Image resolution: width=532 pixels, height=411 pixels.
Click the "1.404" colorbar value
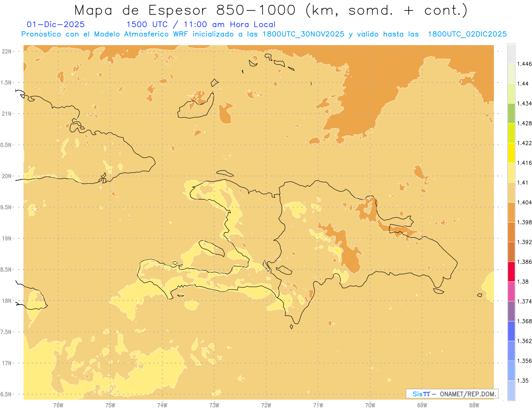tap(524, 202)
